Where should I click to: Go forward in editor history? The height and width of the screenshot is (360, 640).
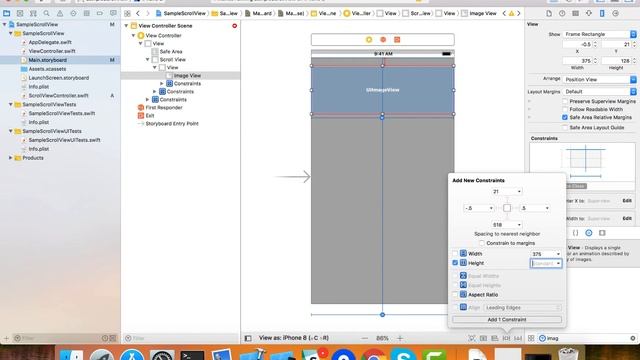tap(148, 13)
